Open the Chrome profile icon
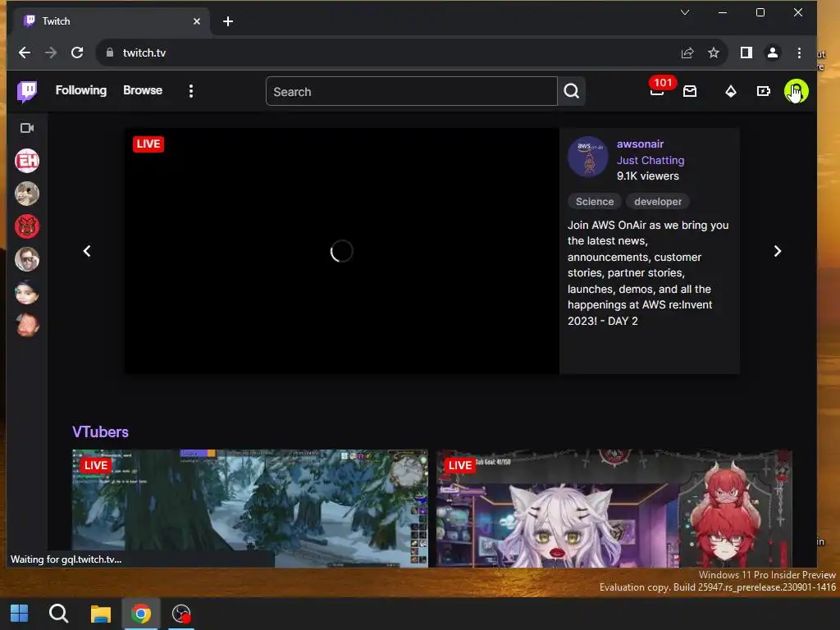Viewport: 840px width, 630px height. pyautogui.click(x=773, y=52)
